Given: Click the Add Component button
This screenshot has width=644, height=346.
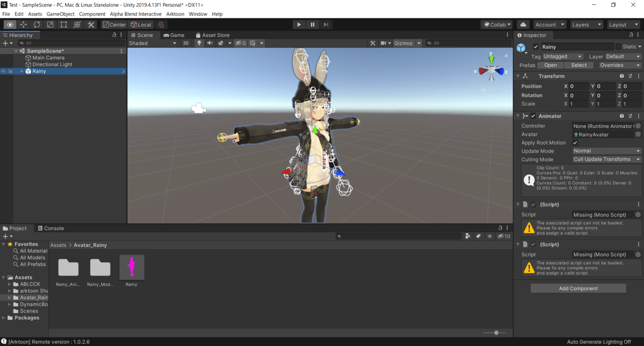Looking at the screenshot, I should click(578, 289).
